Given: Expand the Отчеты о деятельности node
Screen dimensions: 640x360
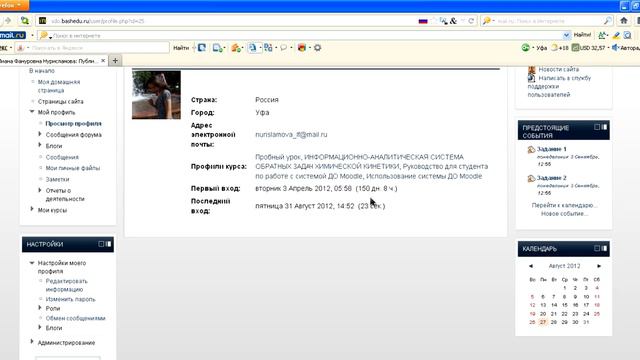Looking at the screenshot, I should click(x=40, y=190).
